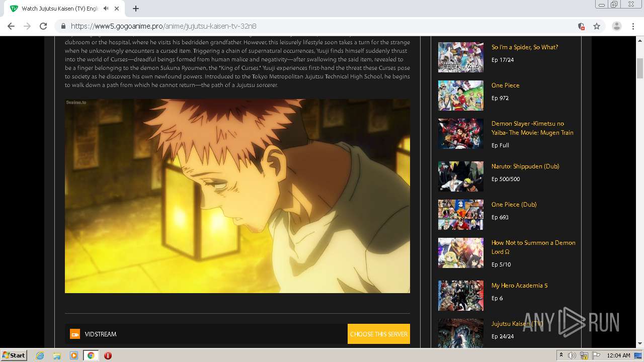This screenshot has height=362, width=644.
Task: Go back to the previous page
Action: tap(11, 26)
